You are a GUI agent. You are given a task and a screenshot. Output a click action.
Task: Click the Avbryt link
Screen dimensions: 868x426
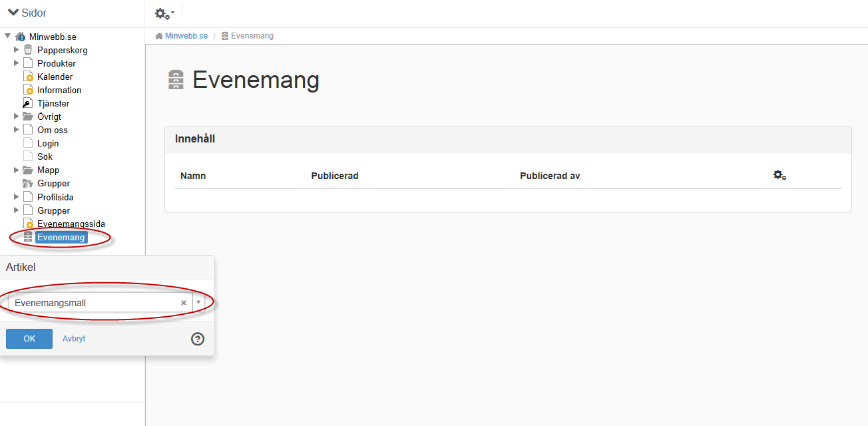(x=74, y=339)
